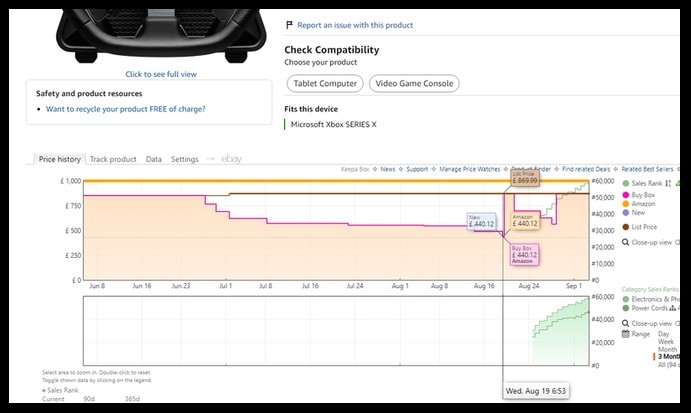Click the magnifier beside price chart Close-up view

point(625,242)
